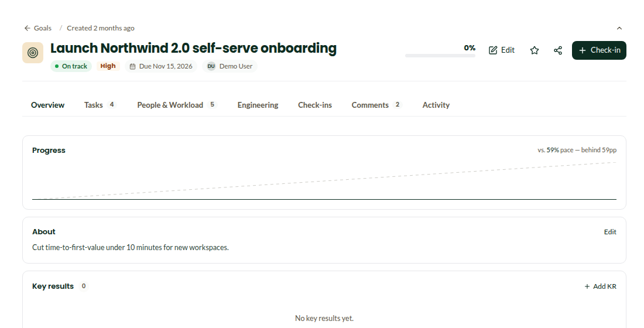644x328 pixels.
Task: Click the 'Created 2 months ago' text
Action: (101, 28)
